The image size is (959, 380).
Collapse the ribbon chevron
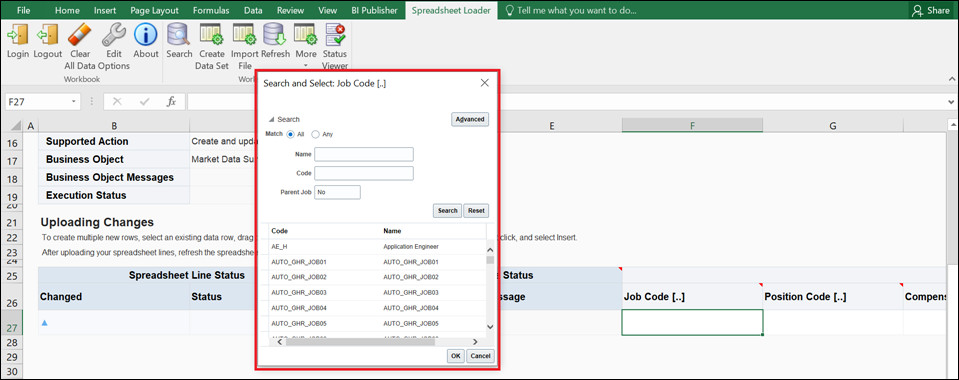[x=951, y=80]
